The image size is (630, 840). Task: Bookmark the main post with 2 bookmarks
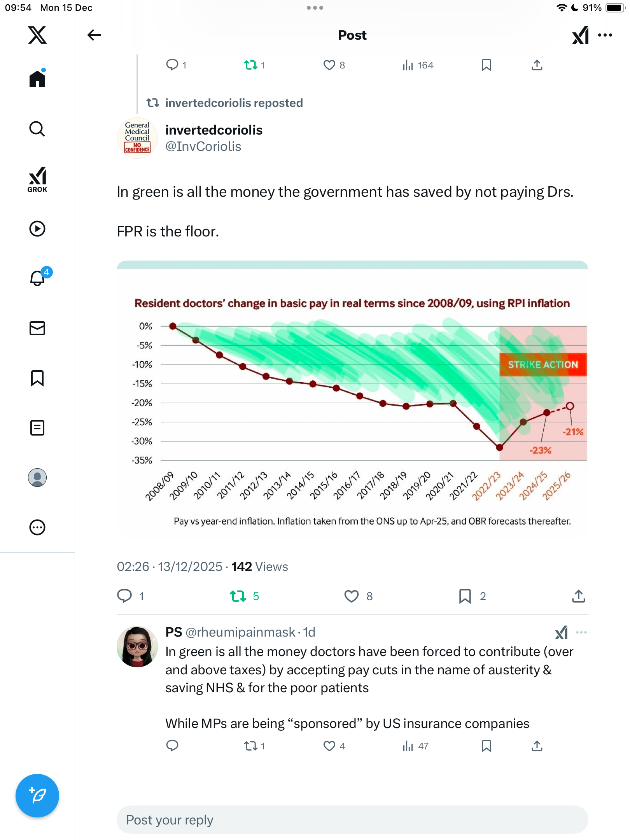(465, 596)
